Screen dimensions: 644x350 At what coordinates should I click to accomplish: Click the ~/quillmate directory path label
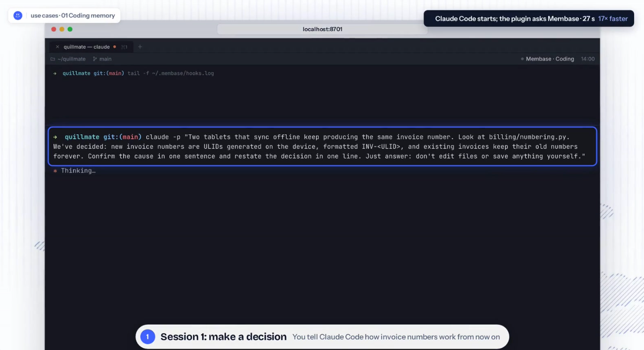71,59
